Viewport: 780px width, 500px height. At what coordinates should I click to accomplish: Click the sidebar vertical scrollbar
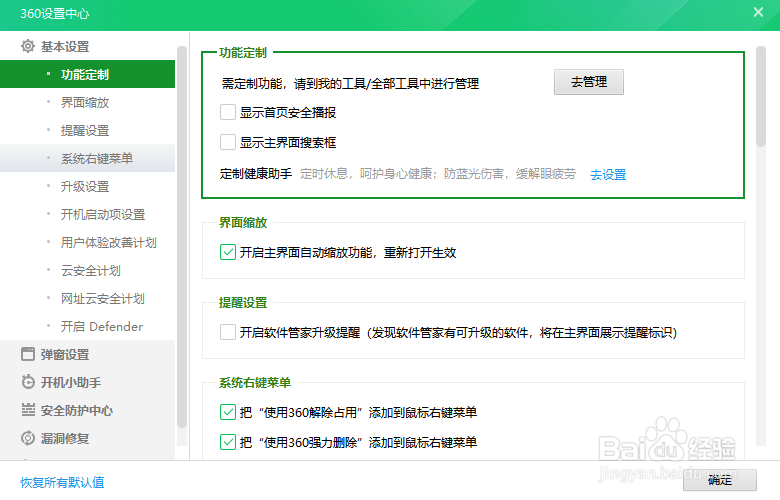(182, 237)
